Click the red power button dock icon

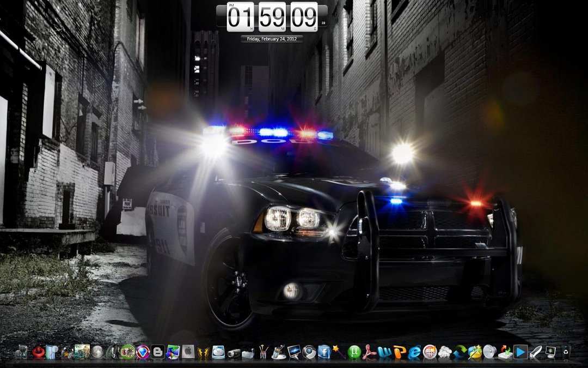pyautogui.click(x=38, y=352)
